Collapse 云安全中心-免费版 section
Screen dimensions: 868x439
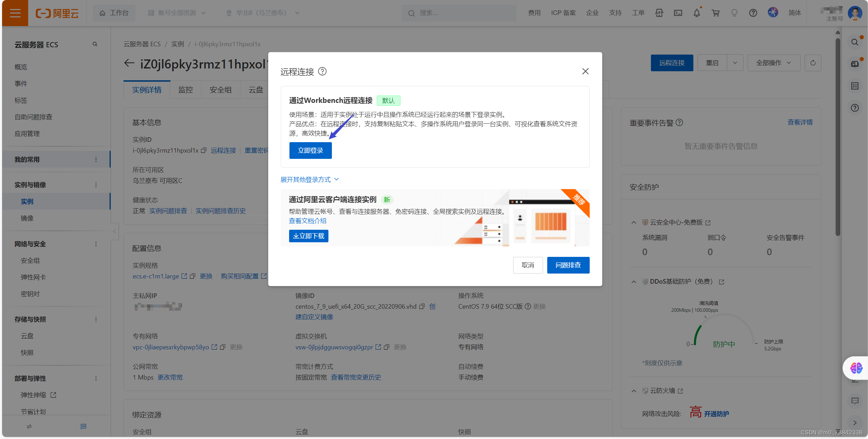[634, 222]
